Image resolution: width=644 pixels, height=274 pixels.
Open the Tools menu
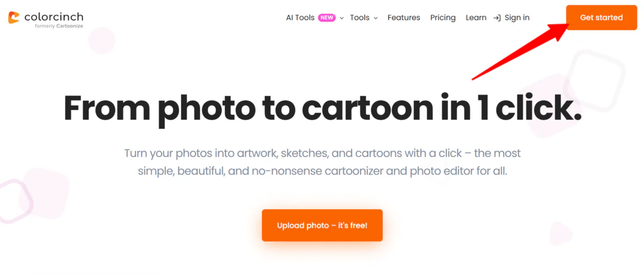(x=360, y=18)
